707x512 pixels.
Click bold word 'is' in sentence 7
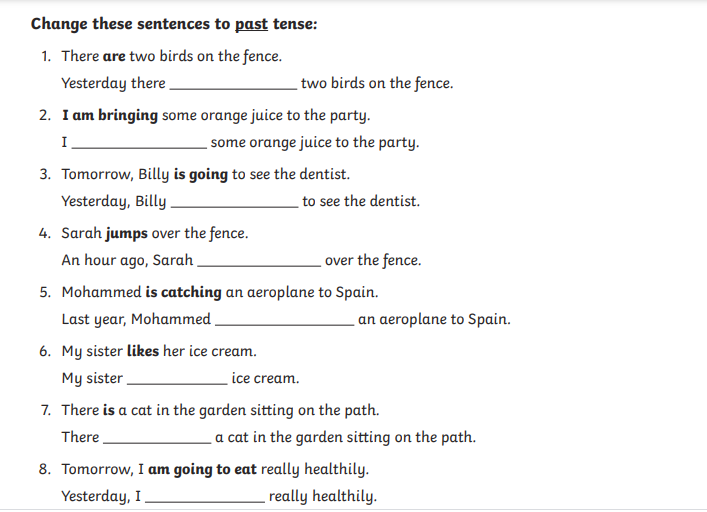tap(109, 410)
